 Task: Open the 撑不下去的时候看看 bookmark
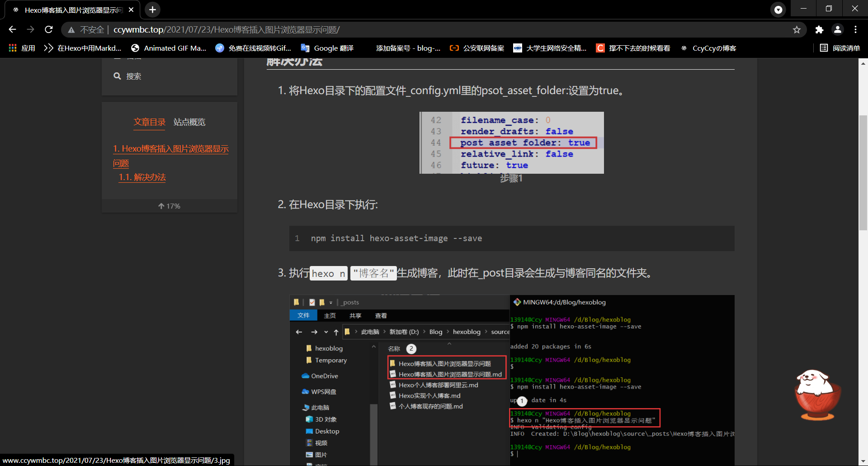(x=633, y=48)
